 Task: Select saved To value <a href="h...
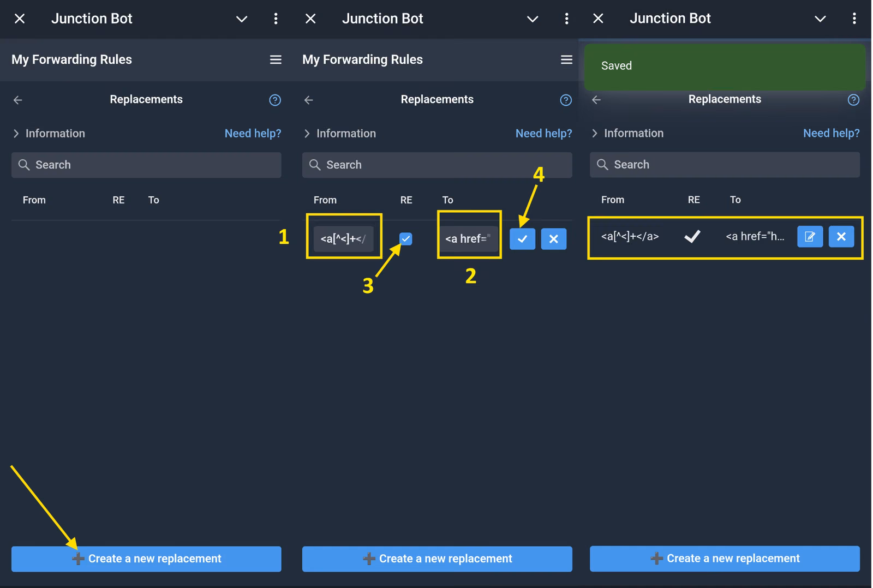pos(755,237)
